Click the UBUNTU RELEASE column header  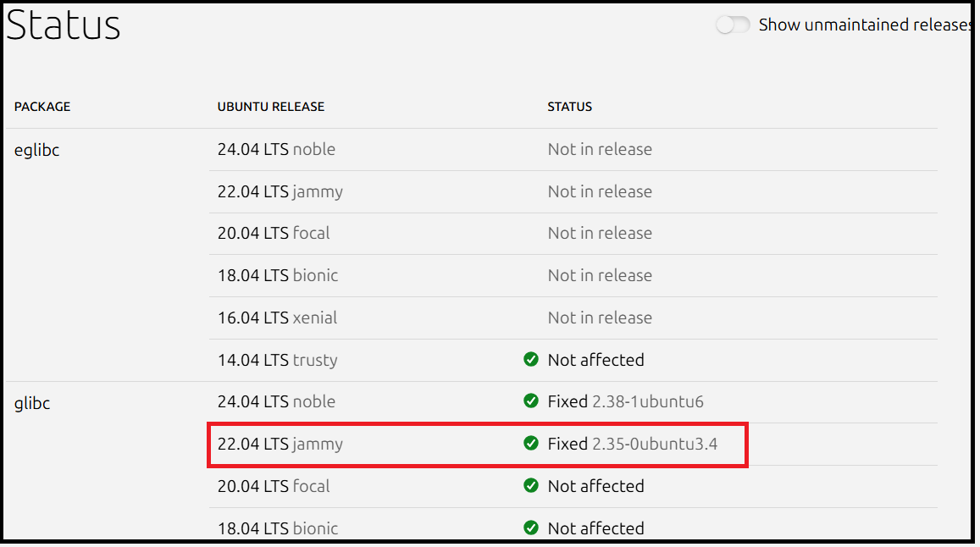[x=271, y=107]
